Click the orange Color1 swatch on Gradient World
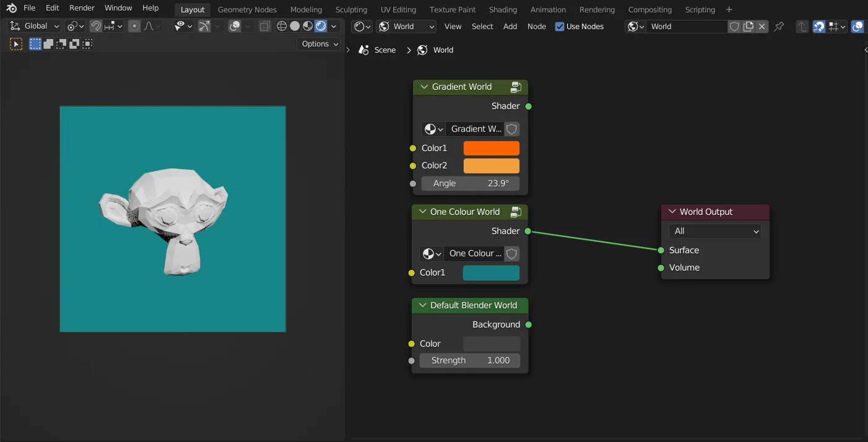 pyautogui.click(x=491, y=148)
